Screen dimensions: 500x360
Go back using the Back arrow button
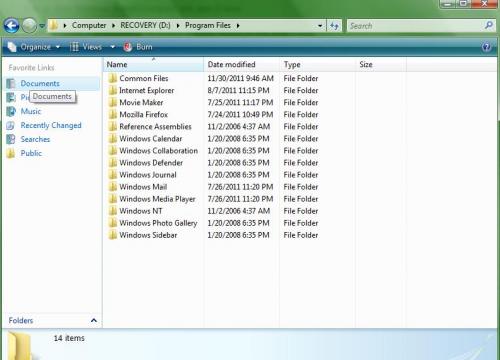[11, 25]
